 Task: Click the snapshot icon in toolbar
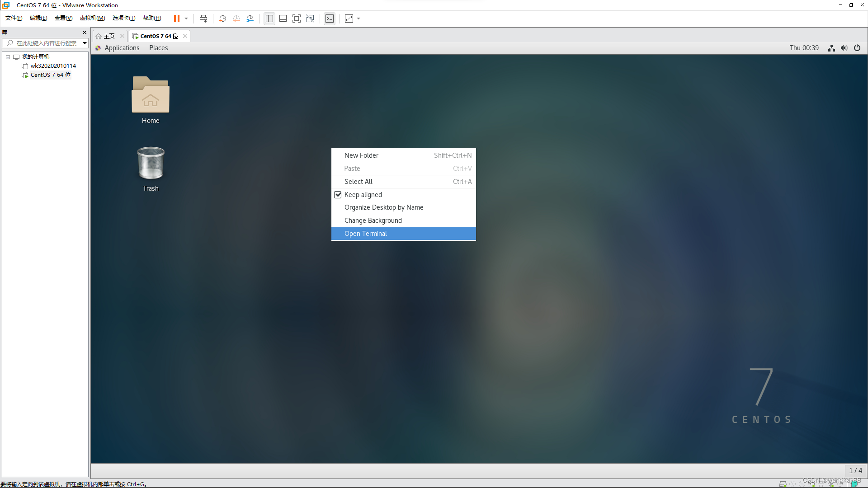[223, 19]
